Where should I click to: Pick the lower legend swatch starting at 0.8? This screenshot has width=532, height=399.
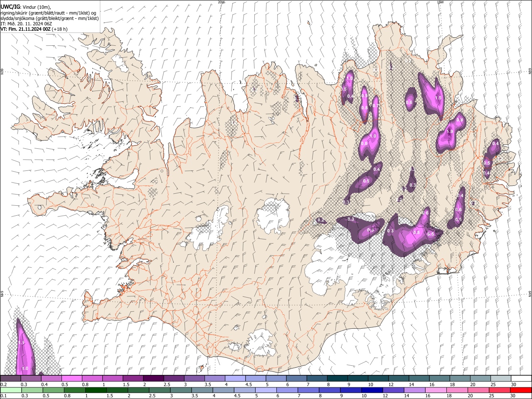click(74, 390)
